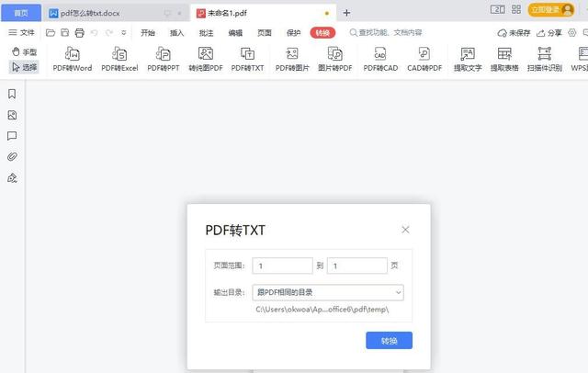Viewport: 588px width, 373px height.
Task: Click the open folder toolbar icon
Action: 51,33
